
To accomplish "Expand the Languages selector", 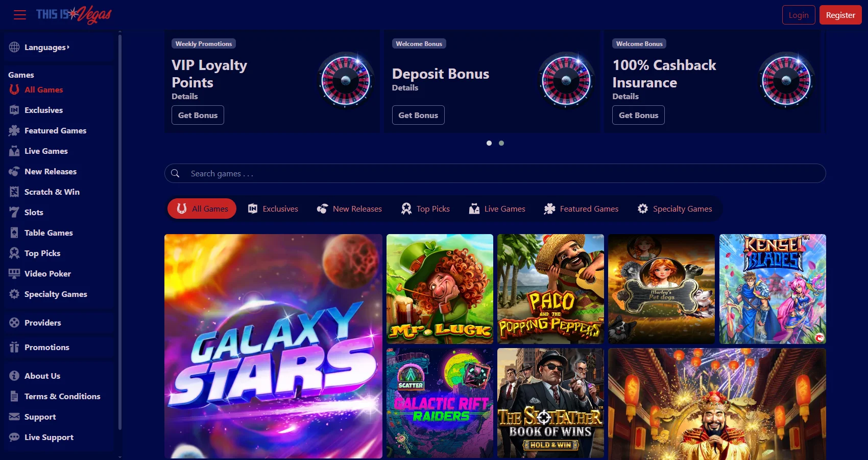I will coord(47,47).
